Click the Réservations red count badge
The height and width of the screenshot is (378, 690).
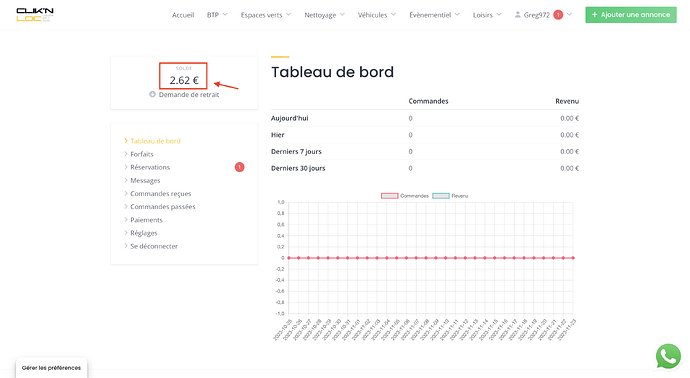(239, 167)
